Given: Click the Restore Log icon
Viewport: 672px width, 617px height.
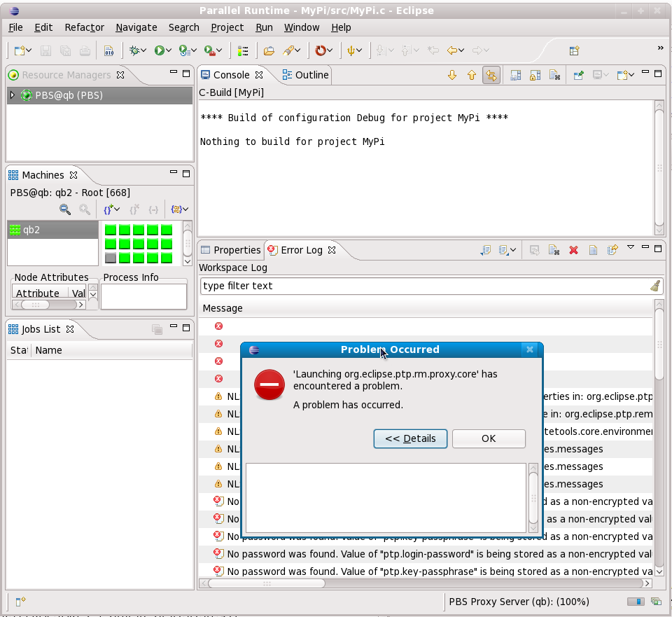Looking at the screenshot, I should (613, 250).
